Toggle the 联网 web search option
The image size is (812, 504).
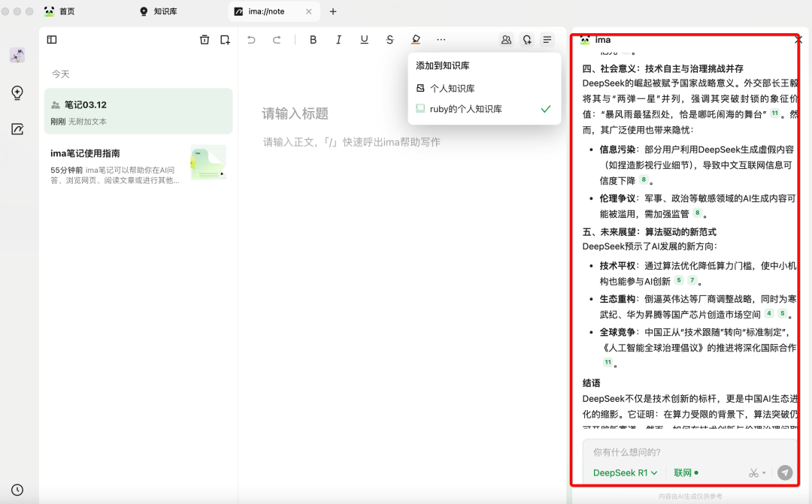click(x=686, y=473)
